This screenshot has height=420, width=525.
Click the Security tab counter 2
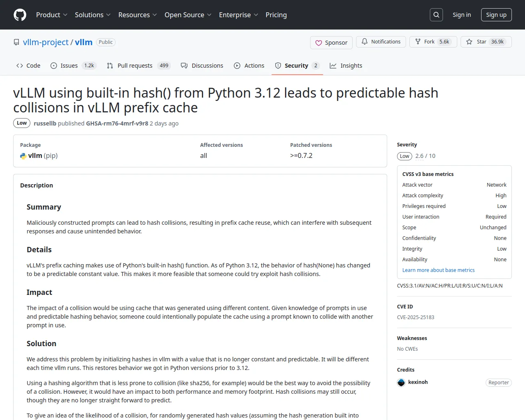tap(315, 66)
